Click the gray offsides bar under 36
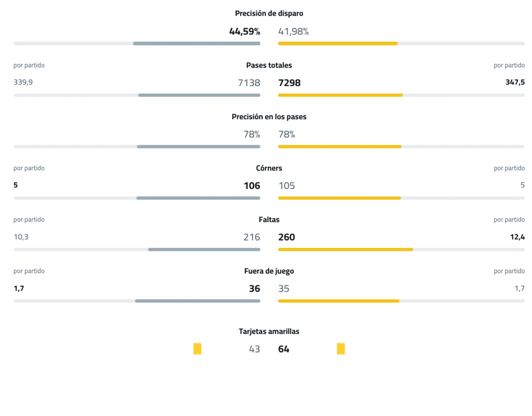Viewport: 532px width, 416px height. pyautogui.click(x=197, y=301)
